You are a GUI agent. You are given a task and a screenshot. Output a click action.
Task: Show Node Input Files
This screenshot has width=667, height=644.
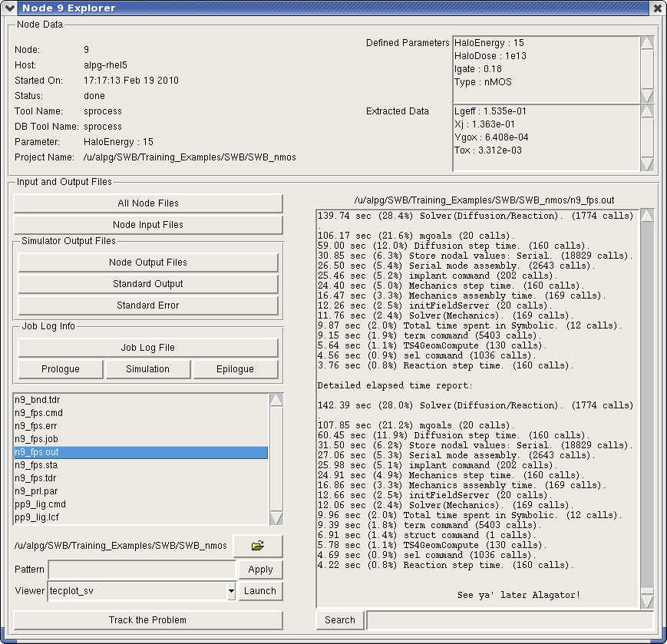(x=148, y=225)
